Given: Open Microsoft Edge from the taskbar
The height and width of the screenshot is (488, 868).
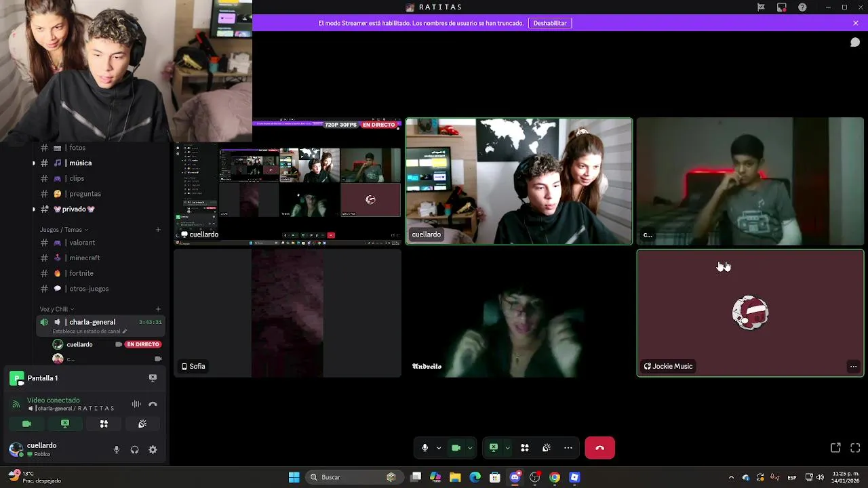Looking at the screenshot, I should click(x=475, y=477).
